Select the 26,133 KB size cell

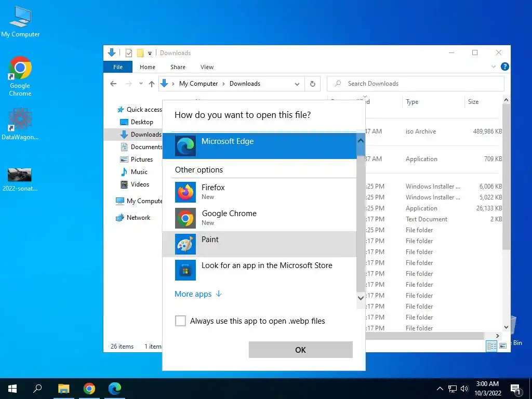point(489,208)
